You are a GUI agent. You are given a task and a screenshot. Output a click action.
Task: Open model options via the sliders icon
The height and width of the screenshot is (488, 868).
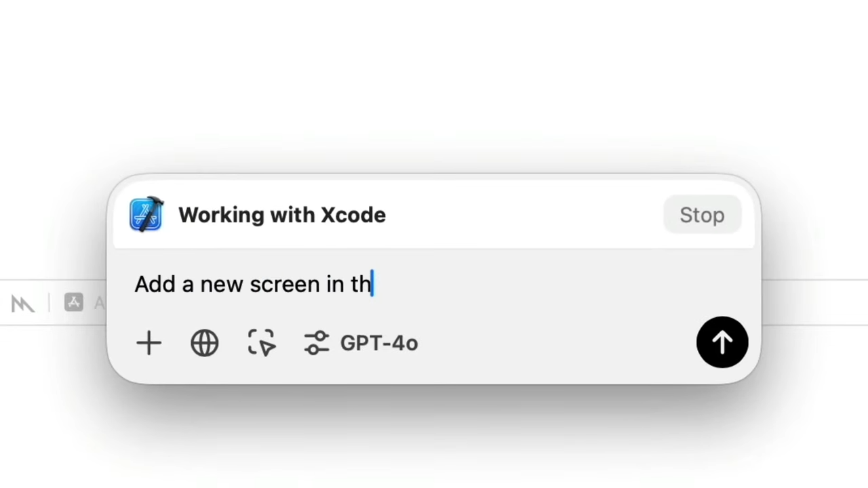tap(316, 343)
